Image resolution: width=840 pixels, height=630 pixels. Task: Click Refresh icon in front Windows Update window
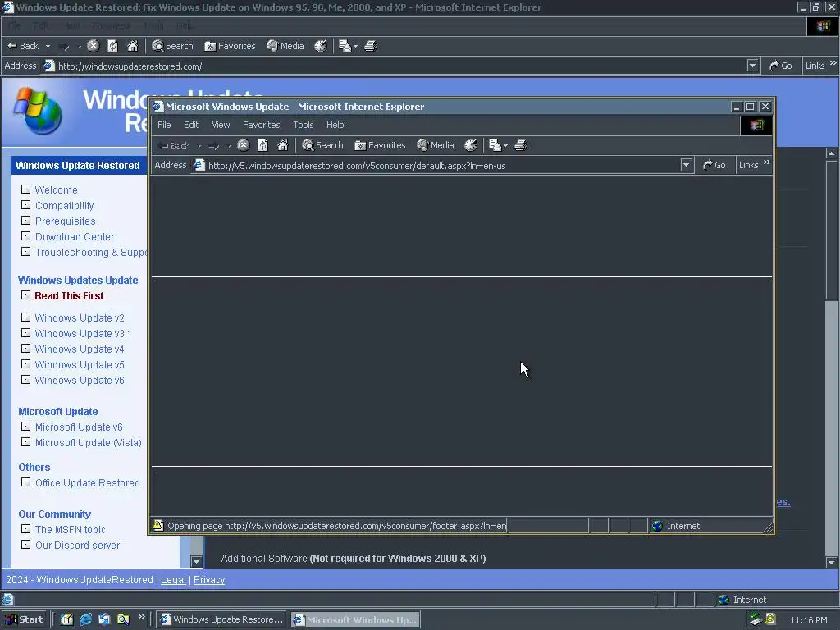pyautogui.click(x=262, y=145)
